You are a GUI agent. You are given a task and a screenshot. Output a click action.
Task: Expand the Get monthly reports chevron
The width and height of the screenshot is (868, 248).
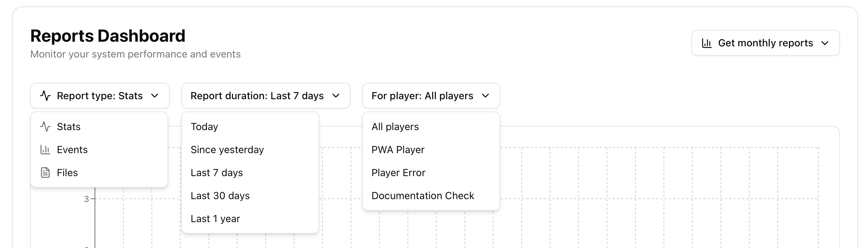coord(825,43)
